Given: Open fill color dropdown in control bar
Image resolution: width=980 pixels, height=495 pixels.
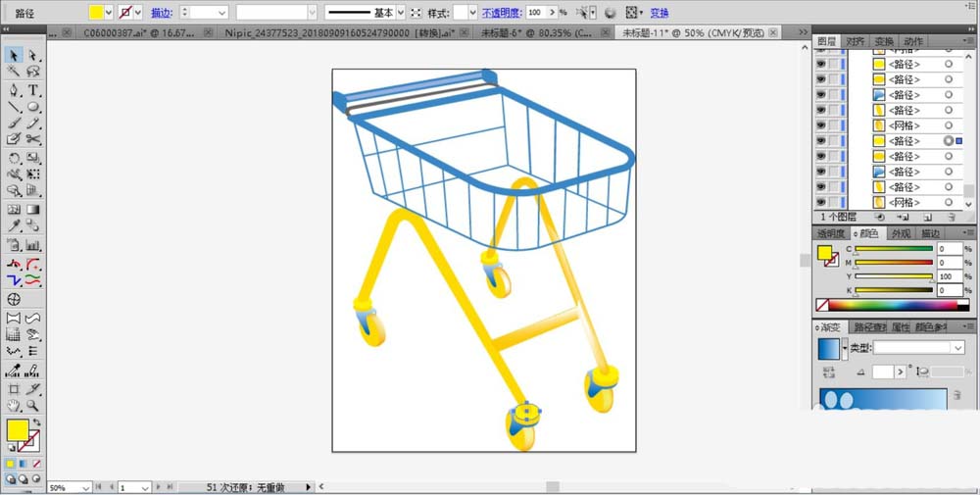Looking at the screenshot, I should [110, 13].
